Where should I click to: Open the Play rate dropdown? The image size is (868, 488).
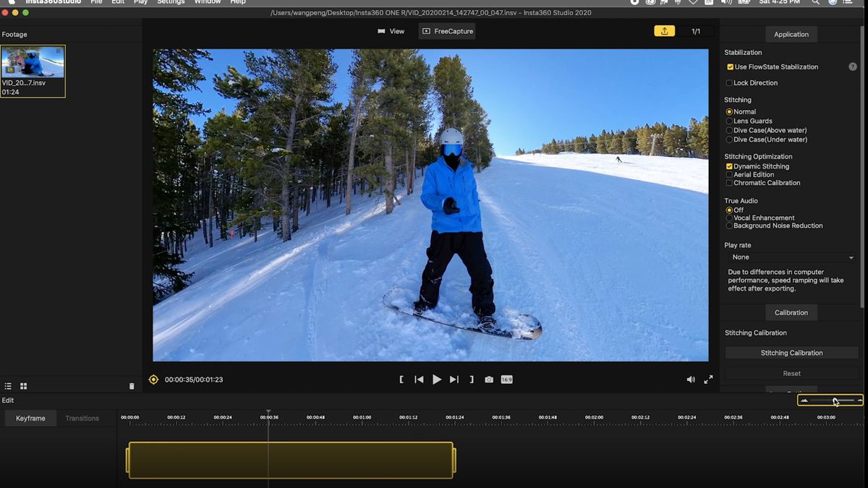point(791,257)
